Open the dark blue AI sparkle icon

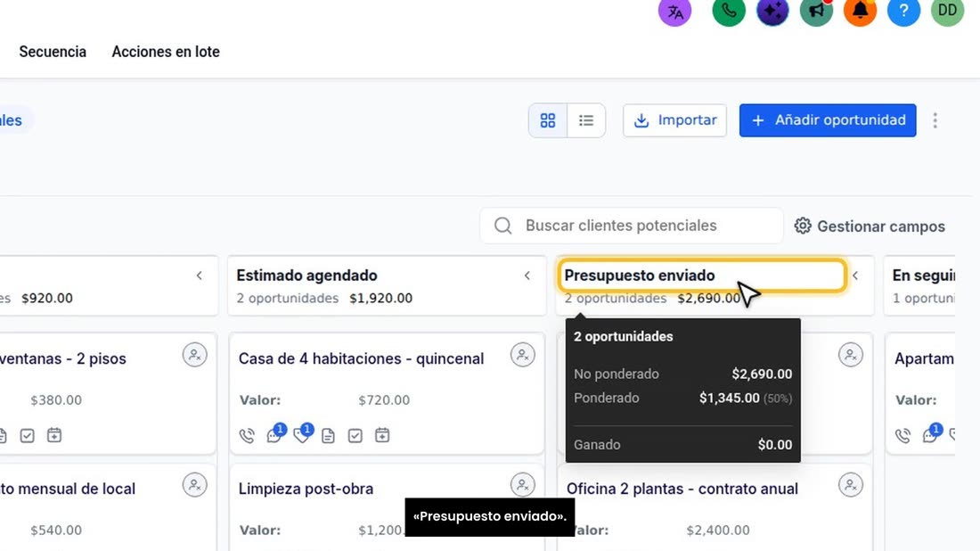point(772,11)
